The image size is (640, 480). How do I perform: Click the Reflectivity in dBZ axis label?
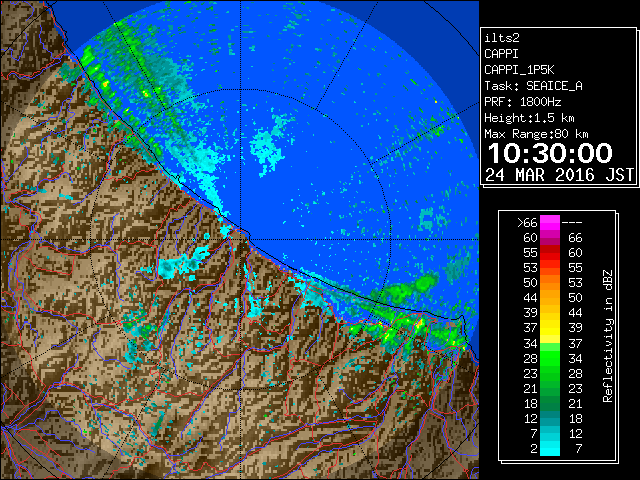(608, 336)
